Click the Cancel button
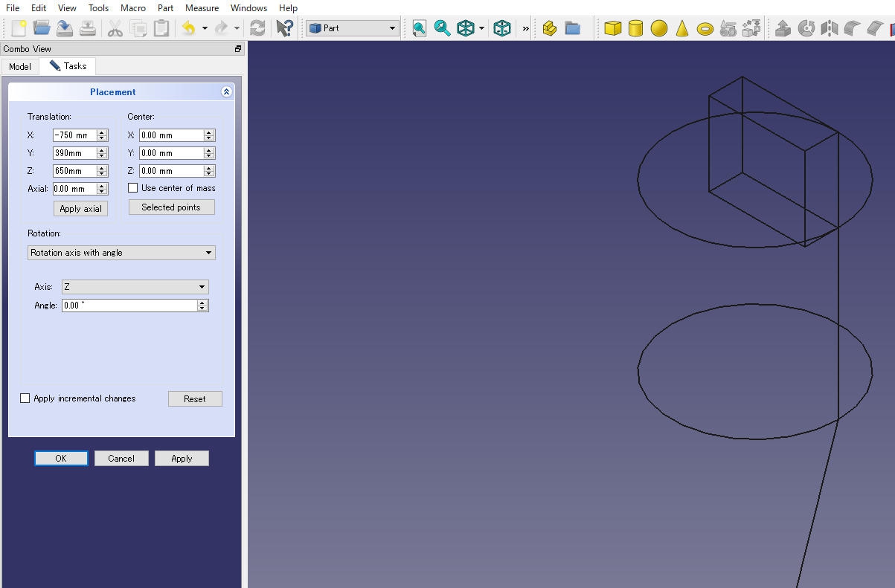 coord(121,459)
